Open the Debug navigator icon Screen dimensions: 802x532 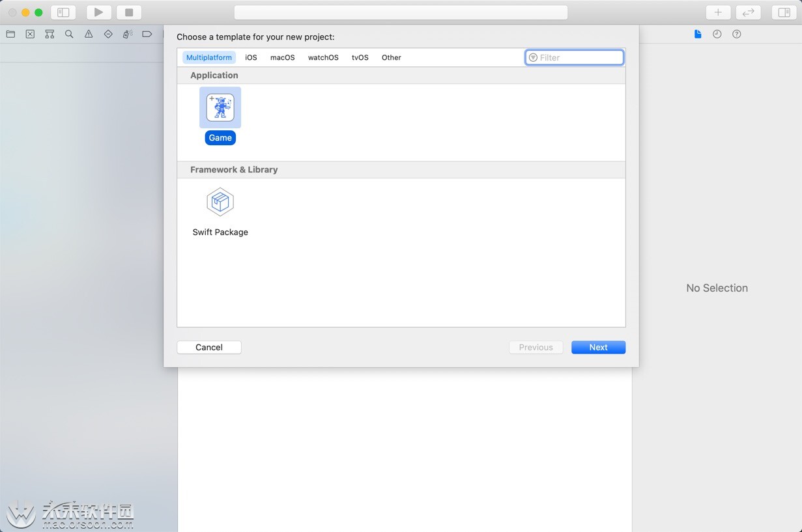pos(128,34)
